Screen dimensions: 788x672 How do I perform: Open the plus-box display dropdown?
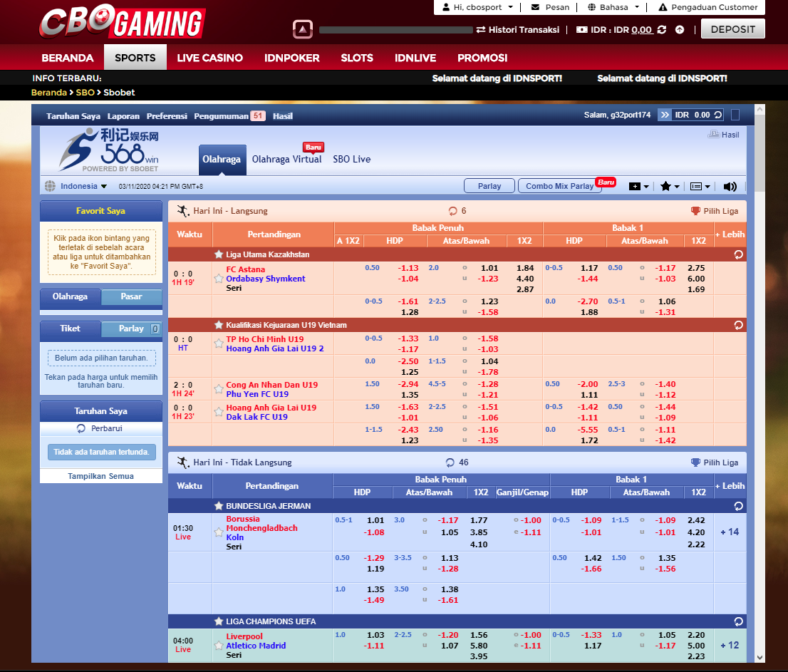(x=639, y=187)
